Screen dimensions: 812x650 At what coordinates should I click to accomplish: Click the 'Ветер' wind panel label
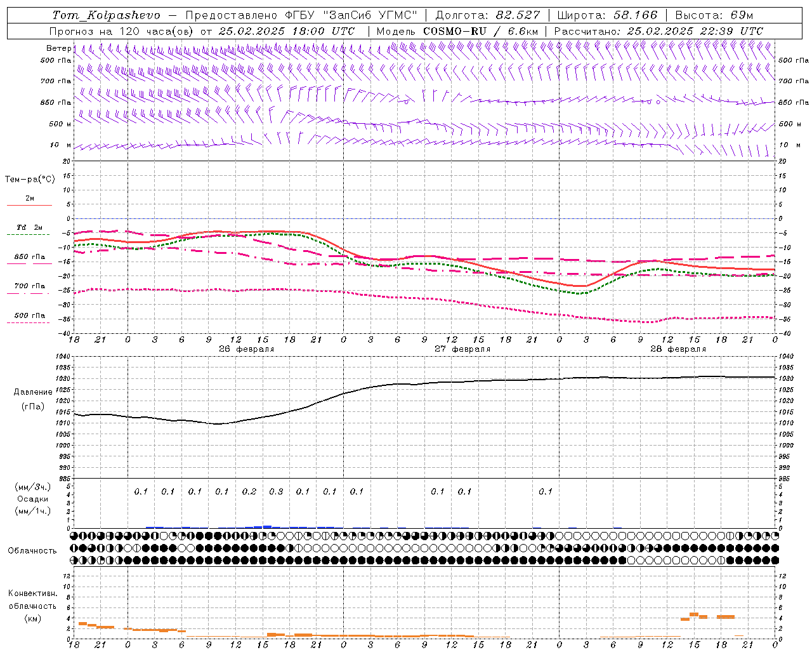tap(58, 48)
